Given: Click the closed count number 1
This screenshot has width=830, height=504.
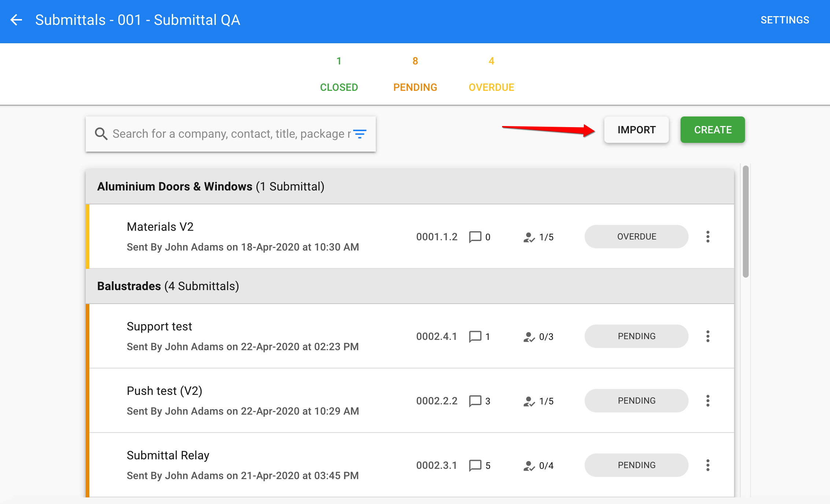Looking at the screenshot, I should coord(339,61).
